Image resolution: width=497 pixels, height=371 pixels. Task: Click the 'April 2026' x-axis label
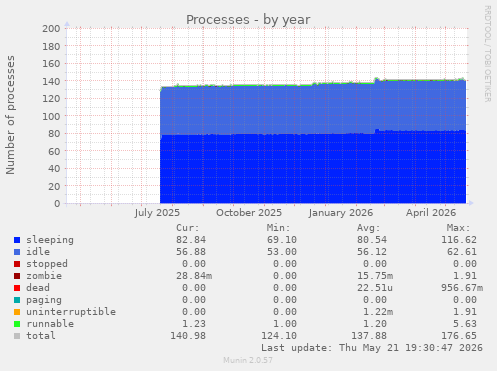pos(431,213)
